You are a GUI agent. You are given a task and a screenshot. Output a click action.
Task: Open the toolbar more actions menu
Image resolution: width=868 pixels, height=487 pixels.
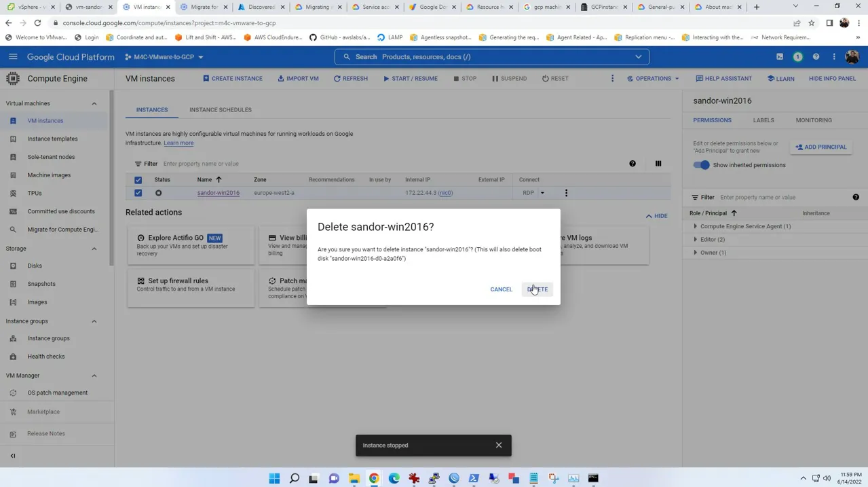point(612,79)
